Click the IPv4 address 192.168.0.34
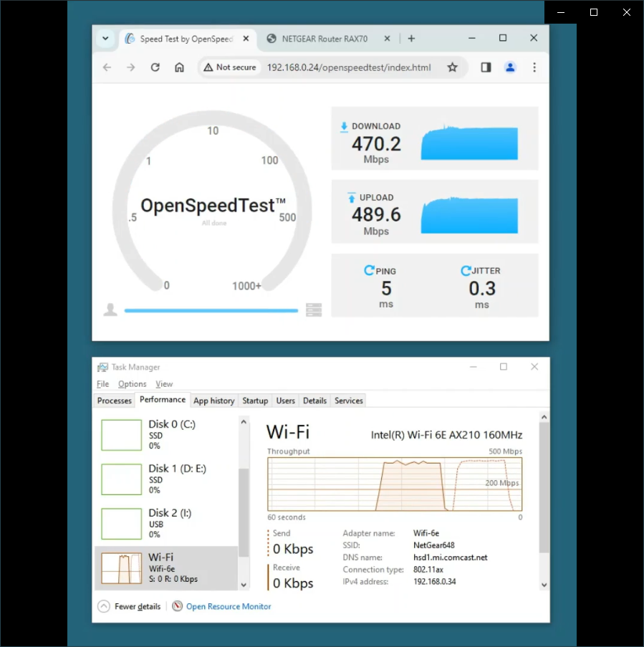644x647 pixels. click(434, 582)
